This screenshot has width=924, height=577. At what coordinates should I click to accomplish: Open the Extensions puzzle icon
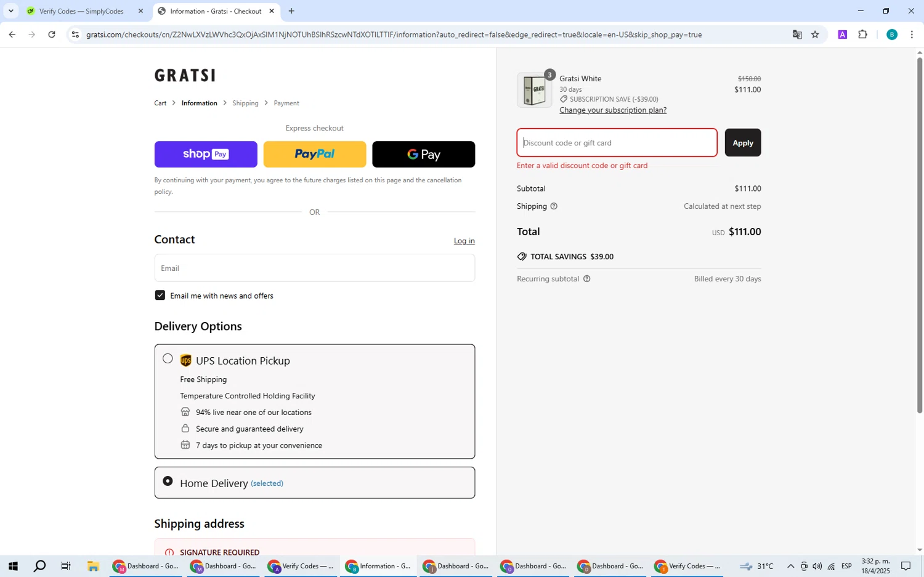tap(862, 34)
